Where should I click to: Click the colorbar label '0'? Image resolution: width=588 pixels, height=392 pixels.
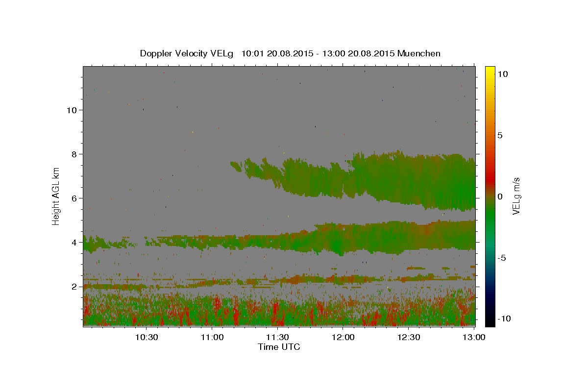500,196
